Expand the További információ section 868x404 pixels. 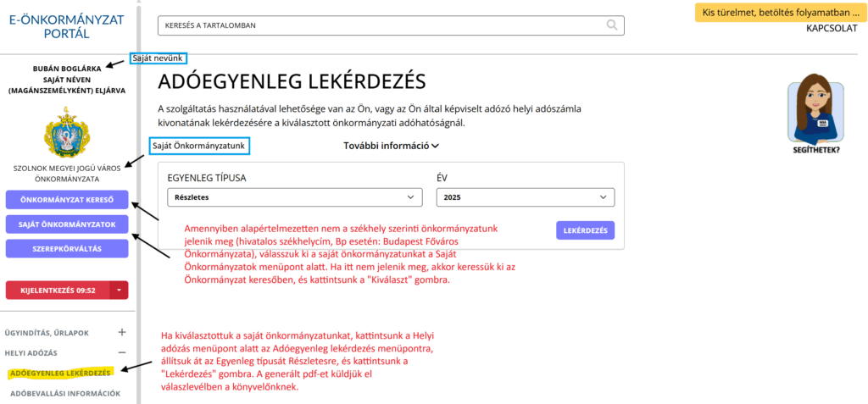tap(391, 146)
